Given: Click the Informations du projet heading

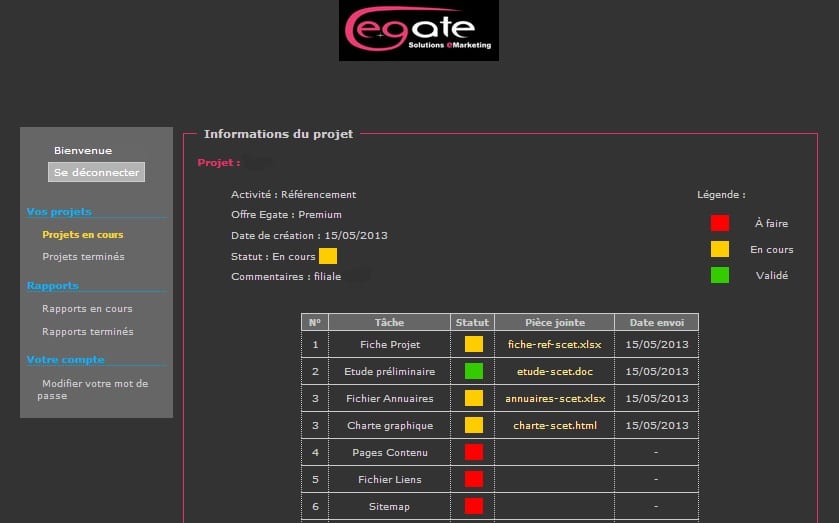Looking at the screenshot, I should click(278, 134).
